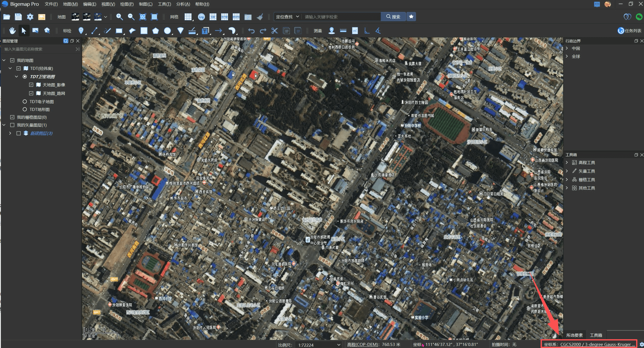Viewport: 644px width, 348px height.
Task: Click the redo arrow
Action: pyautogui.click(x=263, y=31)
